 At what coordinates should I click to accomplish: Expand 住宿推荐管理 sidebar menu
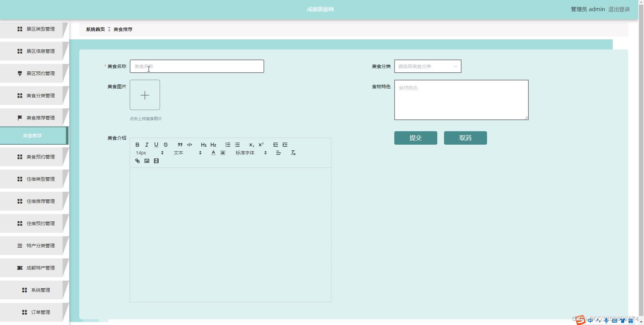(34, 201)
